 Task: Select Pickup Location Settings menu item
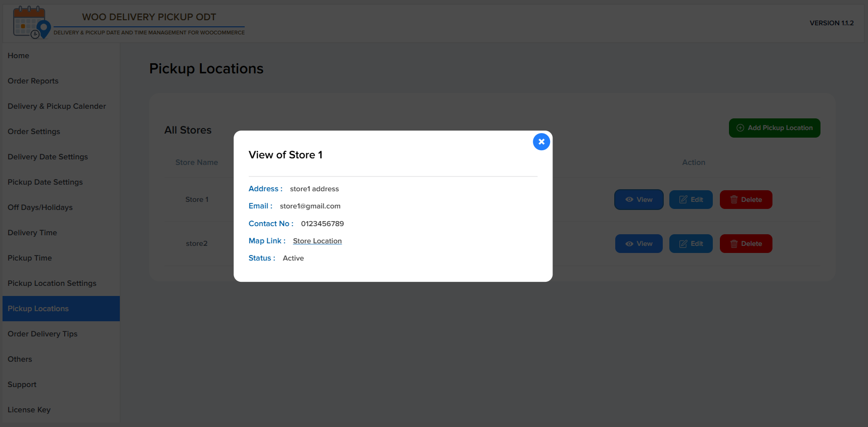tap(52, 283)
